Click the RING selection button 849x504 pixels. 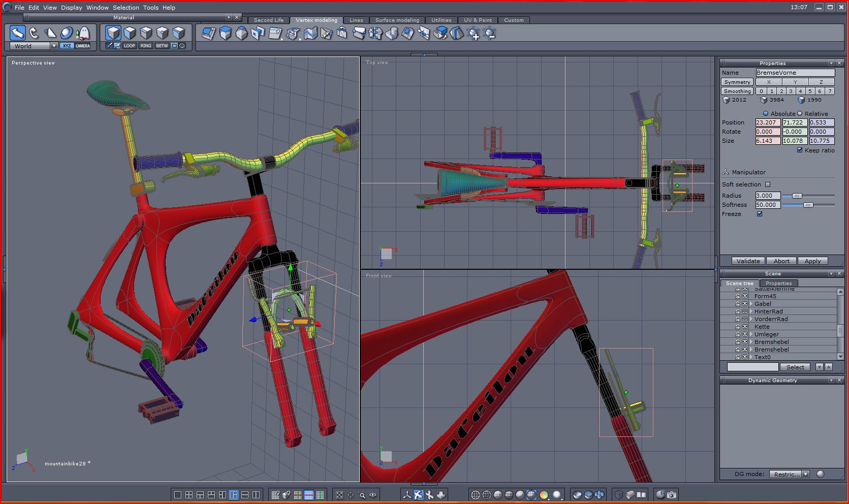(x=146, y=46)
